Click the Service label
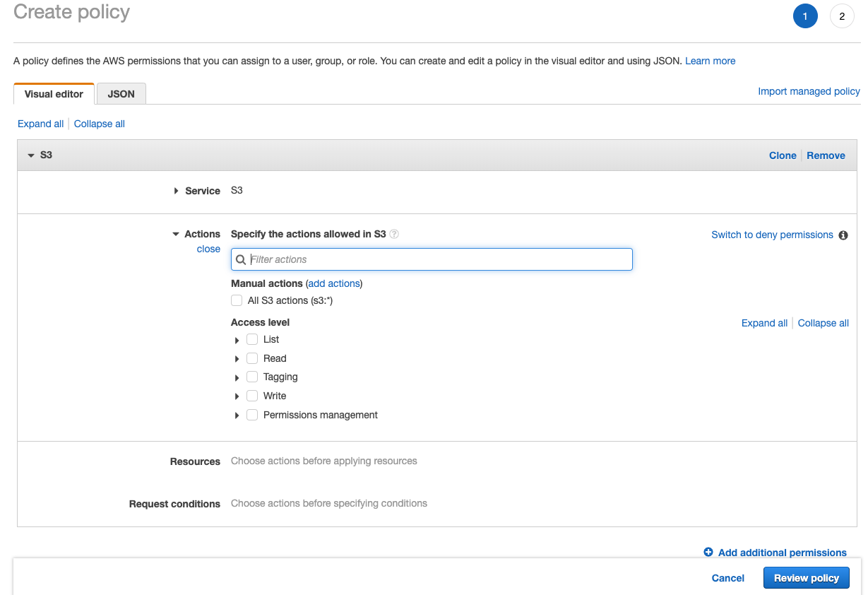 click(x=203, y=191)
